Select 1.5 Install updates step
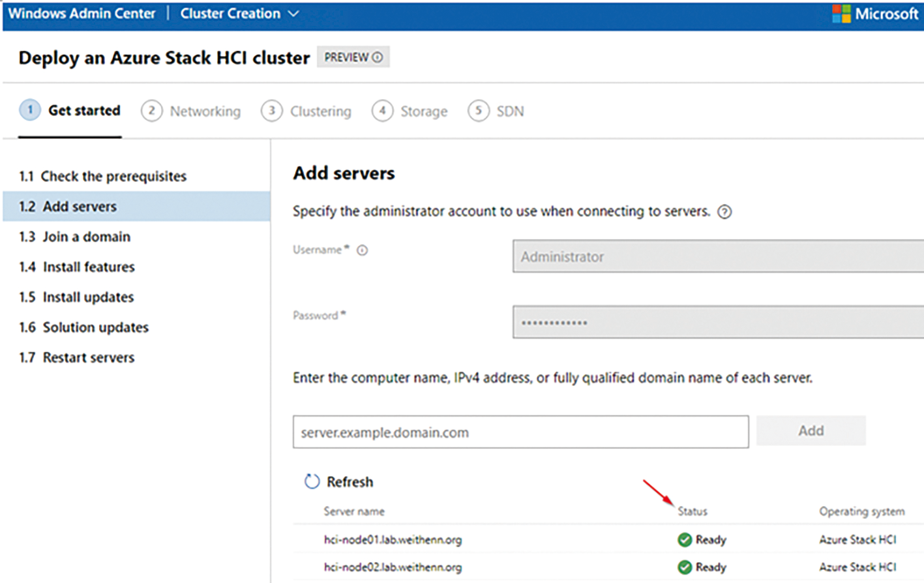 coord(136,297)
